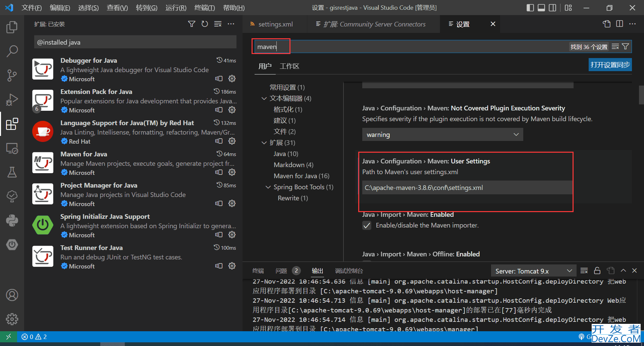
Task: Open the Search view in activity bar
Action: pos(12,51)
